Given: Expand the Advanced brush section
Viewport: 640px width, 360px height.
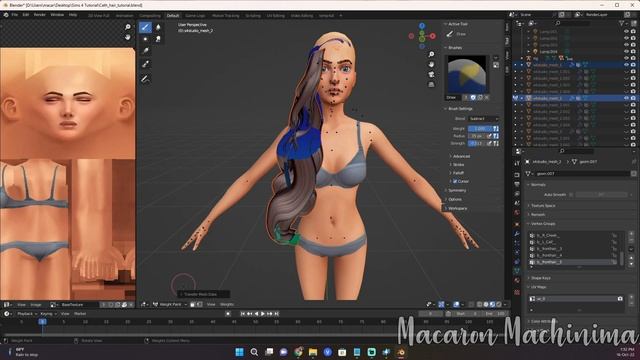Looking at the screenshot, I should 460,156.
